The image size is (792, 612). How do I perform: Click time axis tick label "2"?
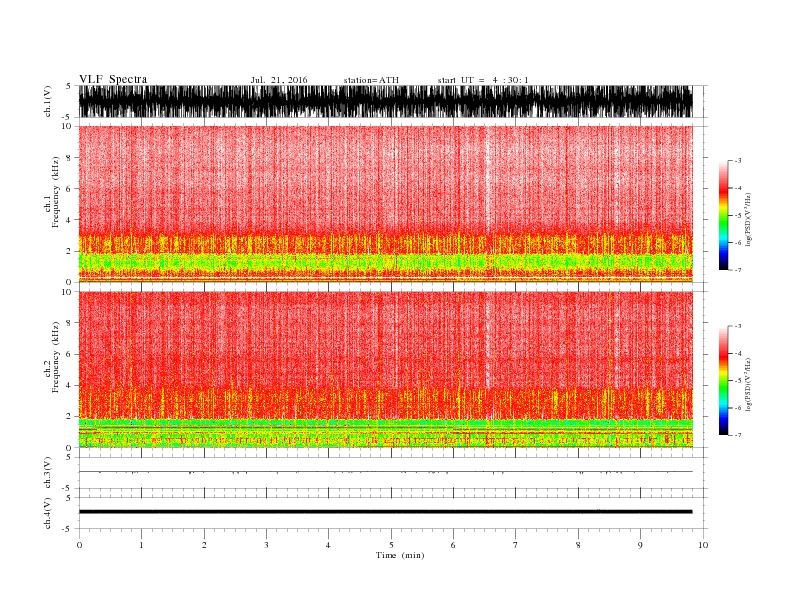pyautogui.click(x=204, y=545)
